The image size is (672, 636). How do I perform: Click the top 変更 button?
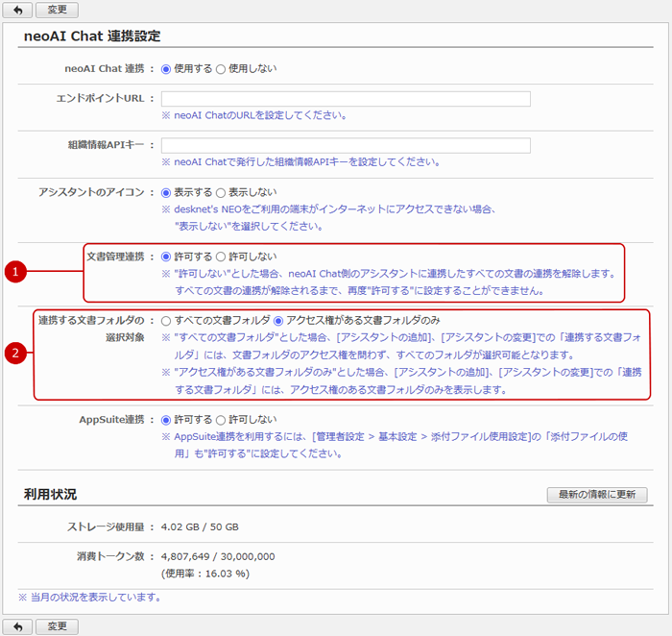[57, 10]
